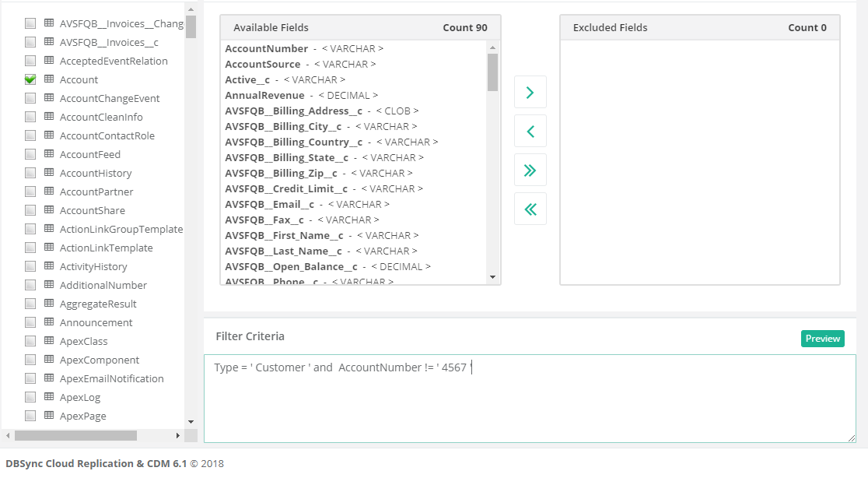Click into the Filter Criteria text area

tap(529, 405)
